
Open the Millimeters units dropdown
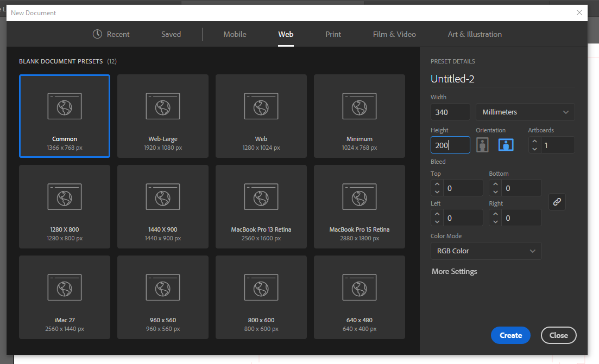coord(525,112)
